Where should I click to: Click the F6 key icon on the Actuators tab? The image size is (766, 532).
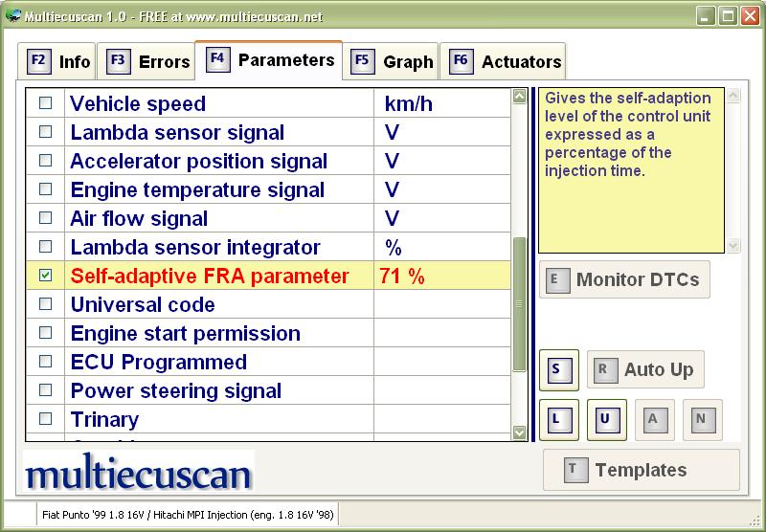point(462,61)
